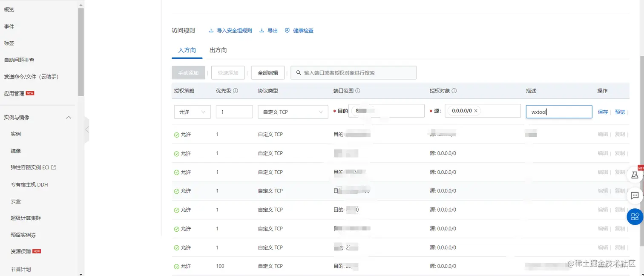This screenshot has width=644, height=276.
Task: Click the search magnifier in the rule search box
Action: [x=298, y=72]
